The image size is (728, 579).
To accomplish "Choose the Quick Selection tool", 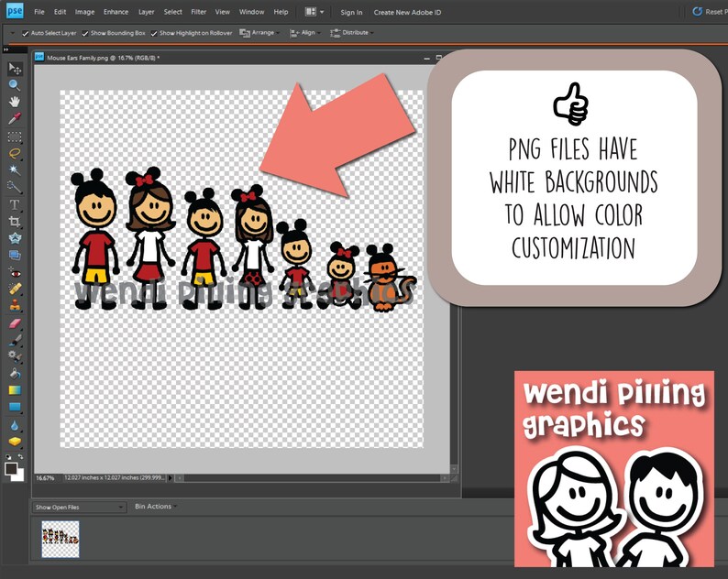I will pyautogui.click(x=15, y=187).
